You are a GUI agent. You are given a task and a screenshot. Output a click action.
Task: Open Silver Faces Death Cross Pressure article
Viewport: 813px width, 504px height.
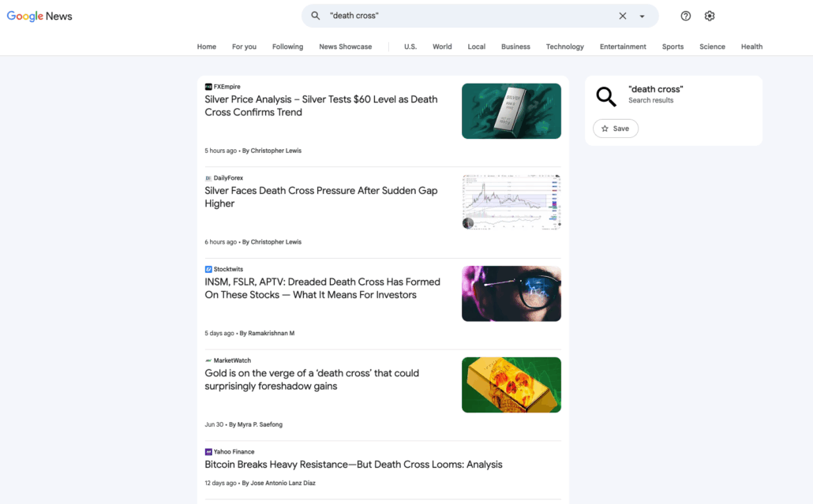[321, 197]
